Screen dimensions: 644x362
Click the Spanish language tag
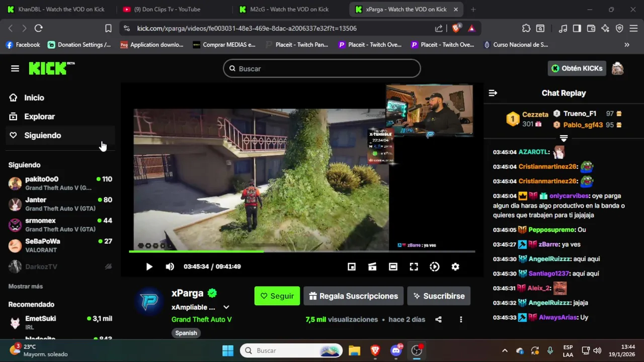click(186, 333)
